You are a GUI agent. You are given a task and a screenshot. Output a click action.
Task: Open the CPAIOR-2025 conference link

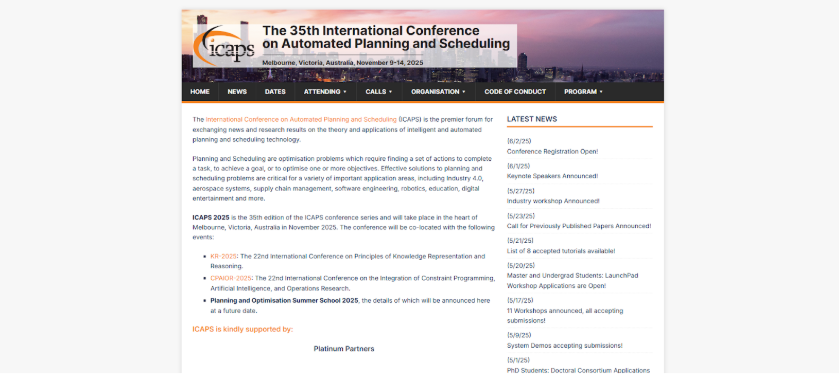(231, 278)
